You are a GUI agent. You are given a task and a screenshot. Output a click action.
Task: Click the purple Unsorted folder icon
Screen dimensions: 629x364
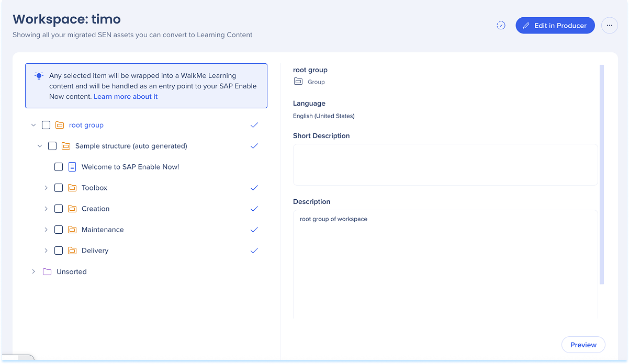(47, 272)
